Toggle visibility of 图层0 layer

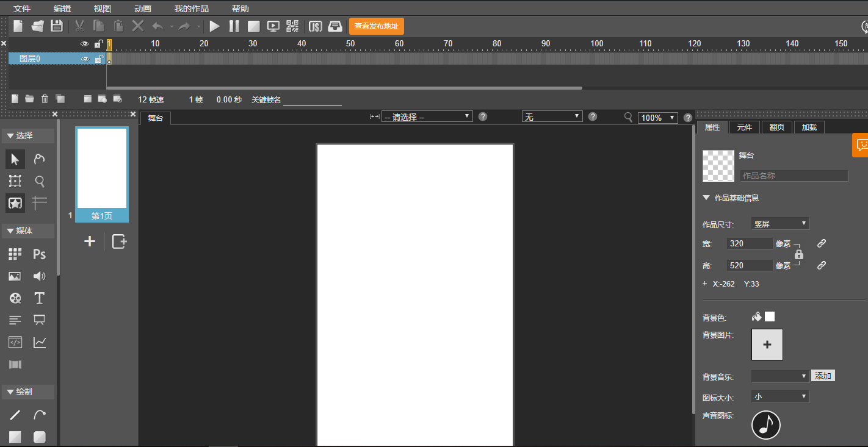(85, 59)
